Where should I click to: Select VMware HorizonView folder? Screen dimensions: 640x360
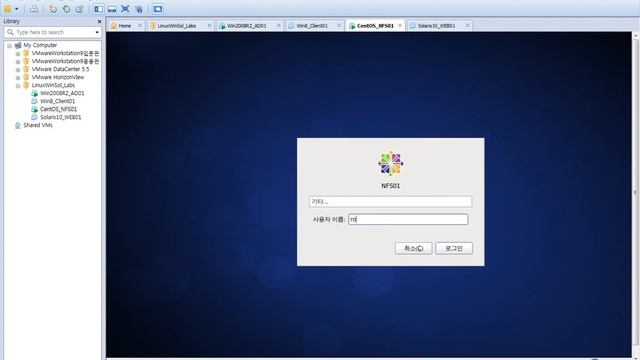point(58,77)
